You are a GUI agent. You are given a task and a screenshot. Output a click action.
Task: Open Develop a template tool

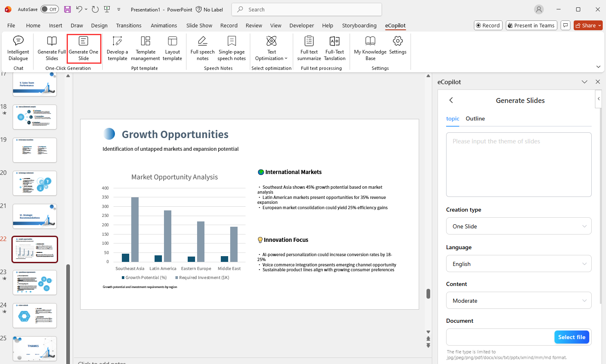[117, 48]
